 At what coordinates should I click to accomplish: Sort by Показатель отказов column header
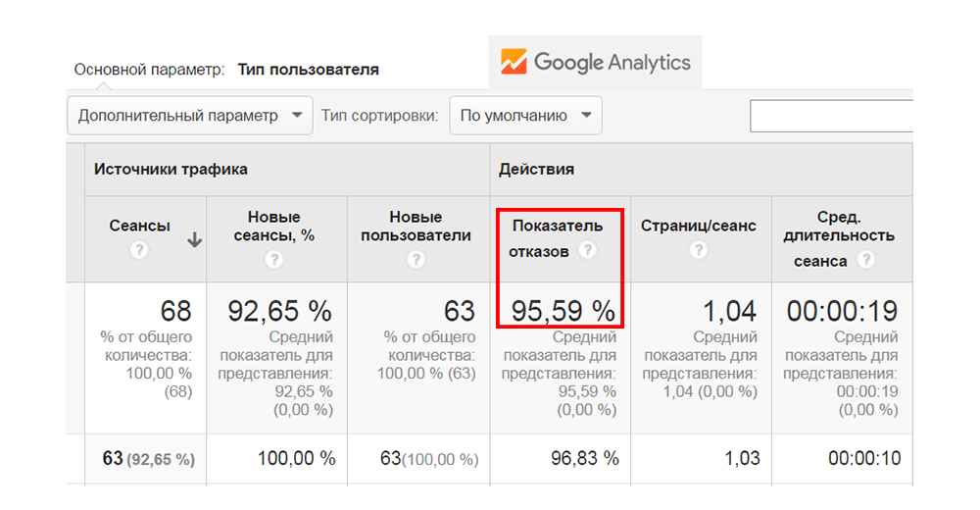tap(557, 227)
